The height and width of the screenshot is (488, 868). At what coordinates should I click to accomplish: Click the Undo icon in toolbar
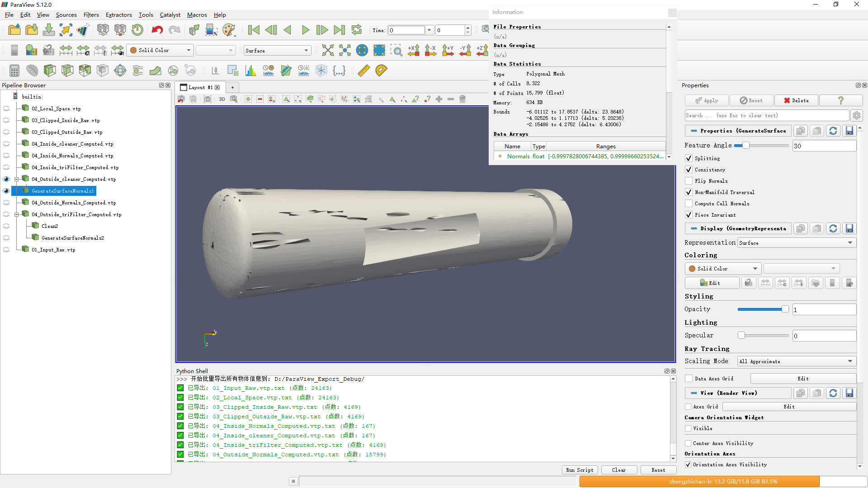pyautogui.click(x=157, y=30)
